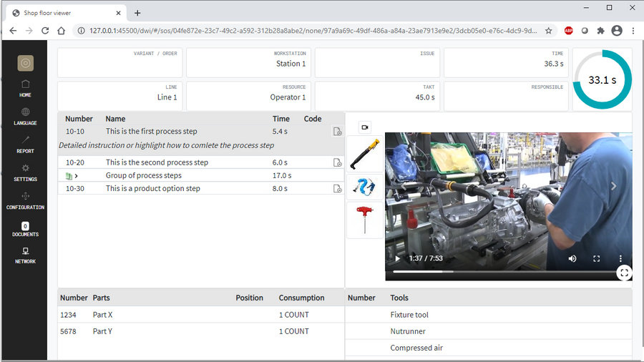Open document icon for step 10-10
The image size is (644, 362).
pyautogui.click(x=337, y=132)
